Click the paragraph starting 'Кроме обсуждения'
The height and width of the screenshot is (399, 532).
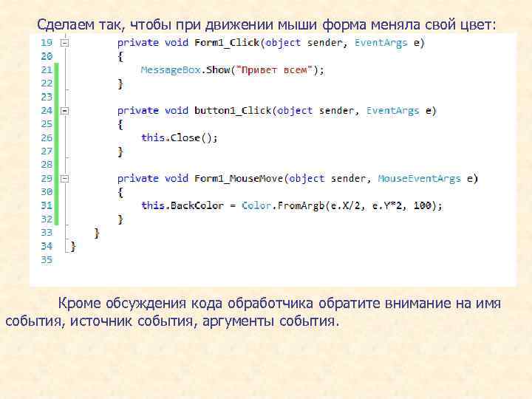click(253, 312)
